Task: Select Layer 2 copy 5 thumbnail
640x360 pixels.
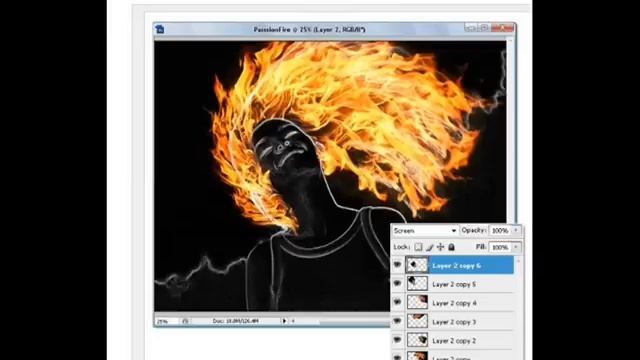Action: (417, 284)
